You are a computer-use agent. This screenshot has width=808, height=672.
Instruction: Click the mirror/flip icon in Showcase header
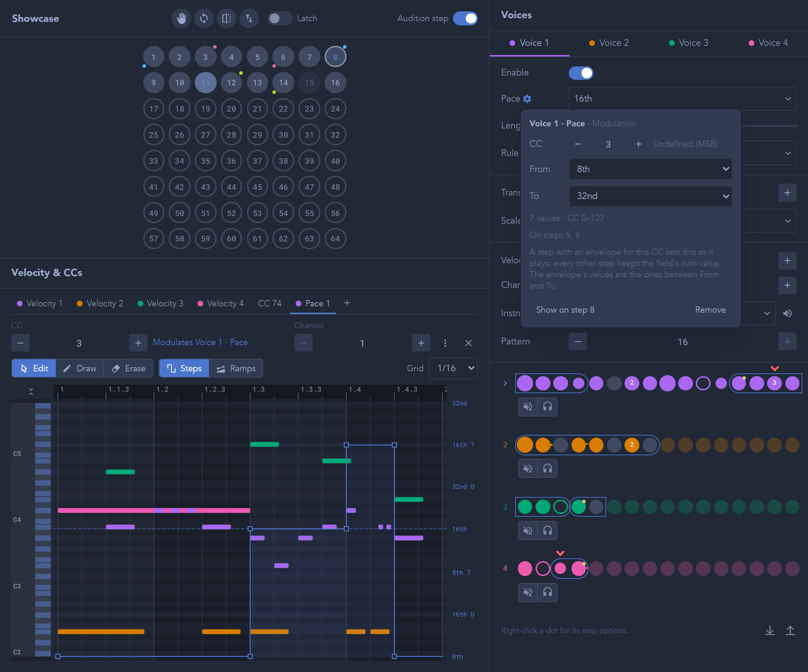[227, 18]
